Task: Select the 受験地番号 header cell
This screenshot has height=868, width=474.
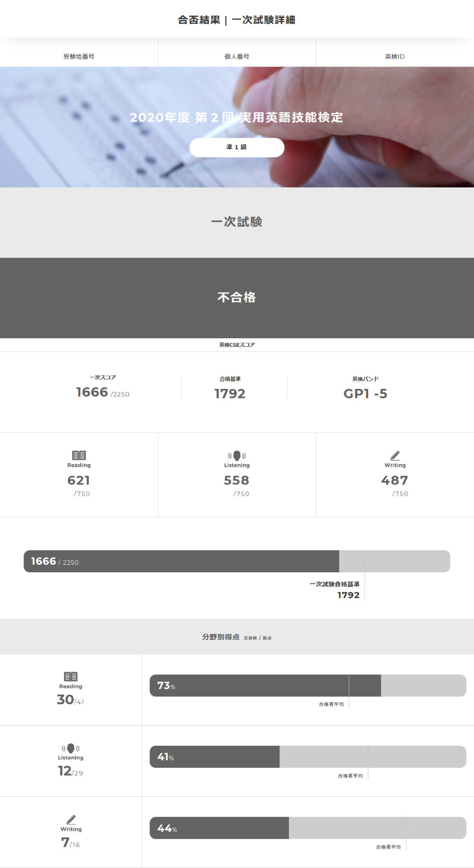Action: [79, 57]
